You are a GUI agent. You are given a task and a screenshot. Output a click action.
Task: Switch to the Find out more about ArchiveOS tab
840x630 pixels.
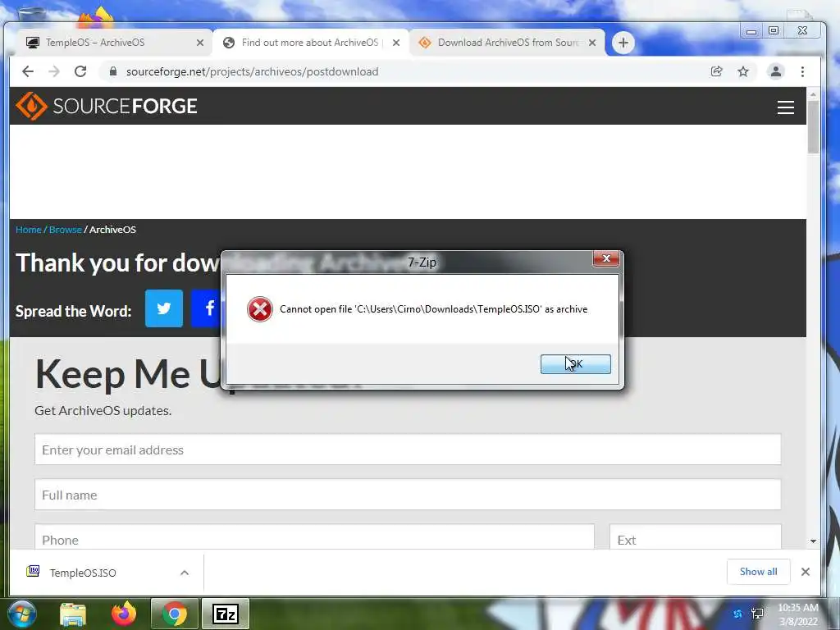309,43
